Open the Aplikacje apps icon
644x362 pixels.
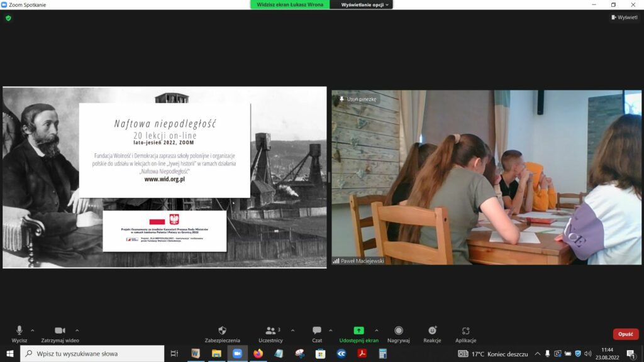(465, 331)
